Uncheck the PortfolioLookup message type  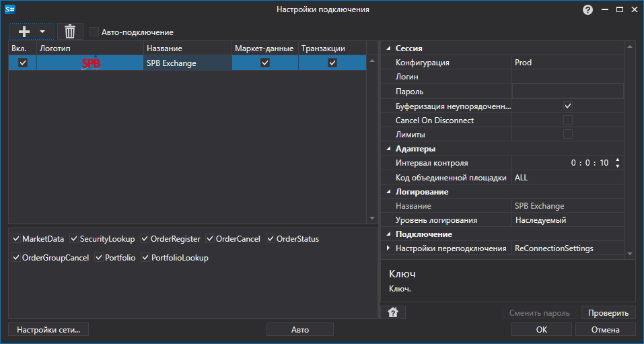pos(145,258)
